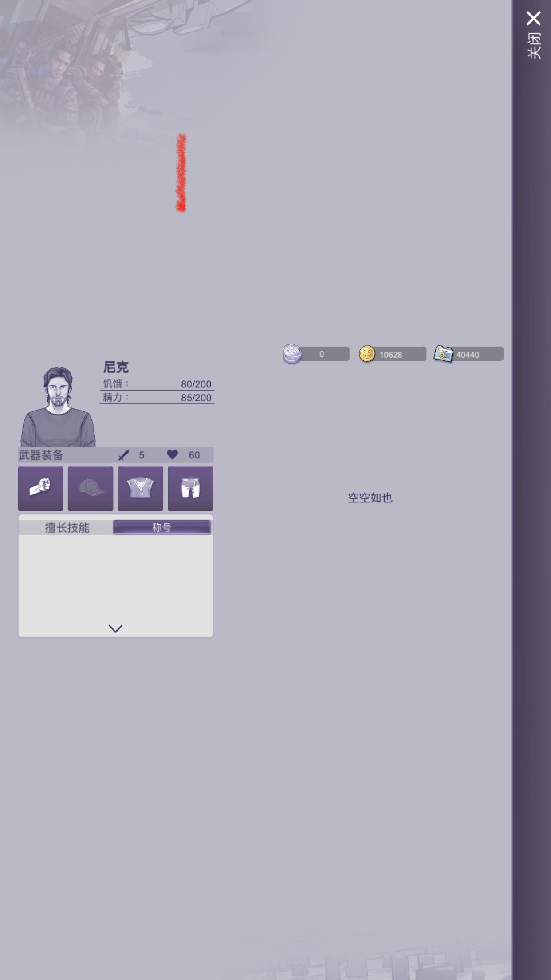Tap the attack value 5
Screen dimensions: 551x980
[142, 455]
